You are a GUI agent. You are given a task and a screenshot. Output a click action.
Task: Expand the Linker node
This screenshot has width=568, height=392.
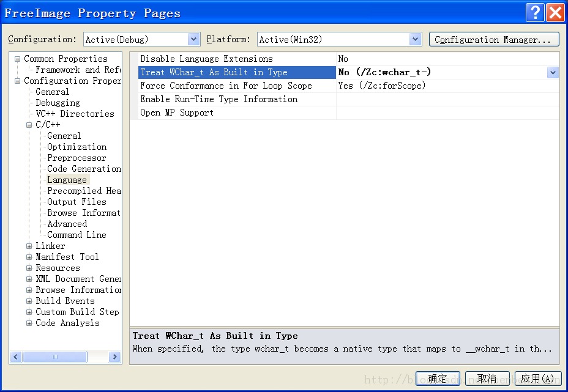(x=29, y=246)
